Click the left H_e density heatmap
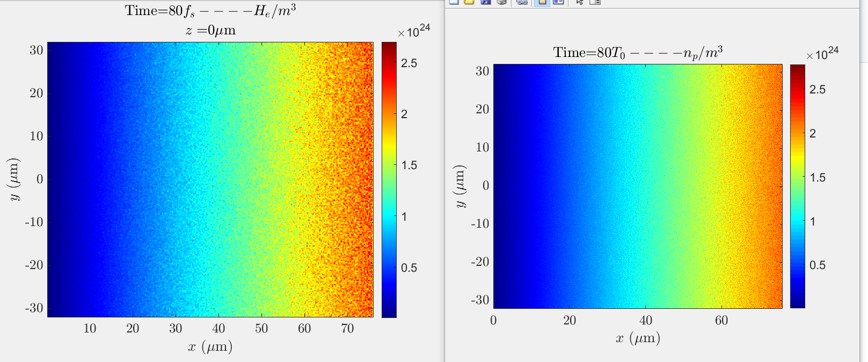The height and width of the screenshot is (362, 868). (210, 180)
